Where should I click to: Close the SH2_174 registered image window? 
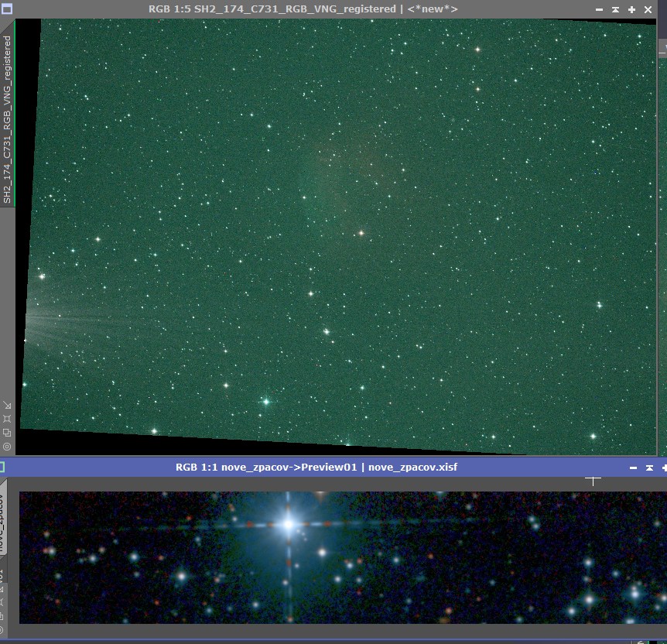648,9
